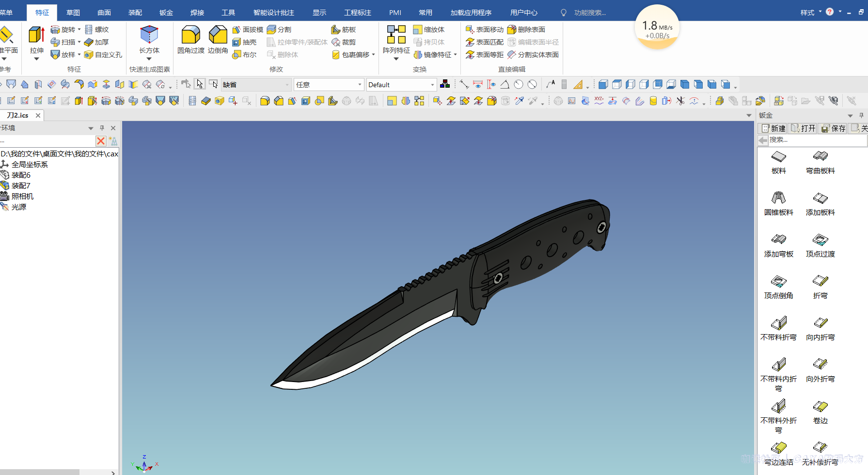
Task: Open the 曲面 surface ribbon tab
Action: (x=104, y=13)
